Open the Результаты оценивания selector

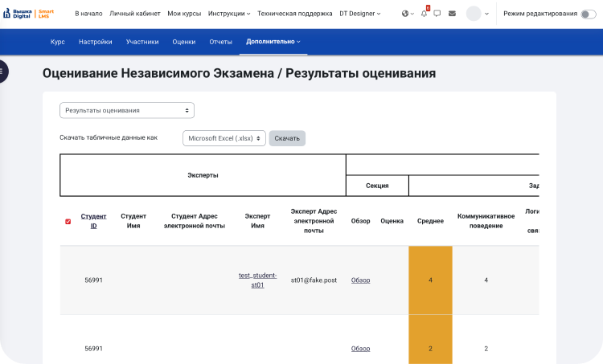pyautogui.click(x=127, y=110)
